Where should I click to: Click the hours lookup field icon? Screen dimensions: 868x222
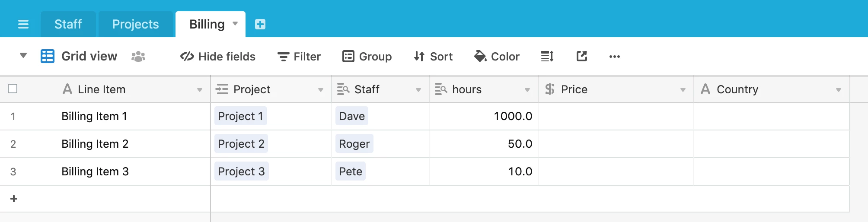[441, 89]
